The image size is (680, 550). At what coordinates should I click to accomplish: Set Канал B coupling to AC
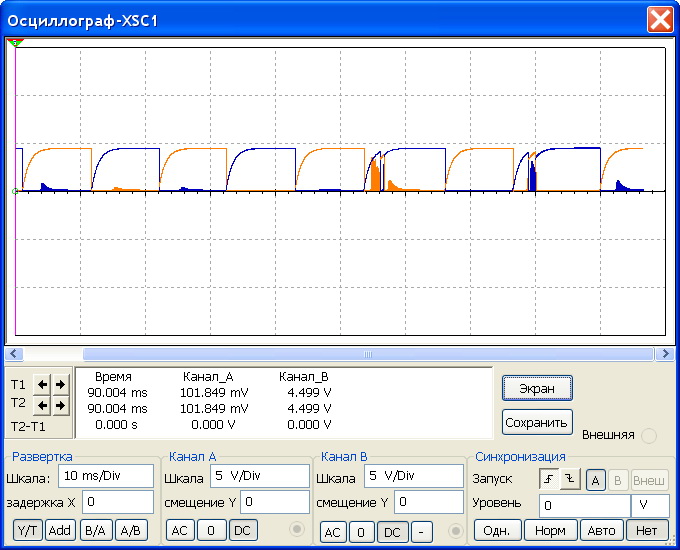point(333,532)
